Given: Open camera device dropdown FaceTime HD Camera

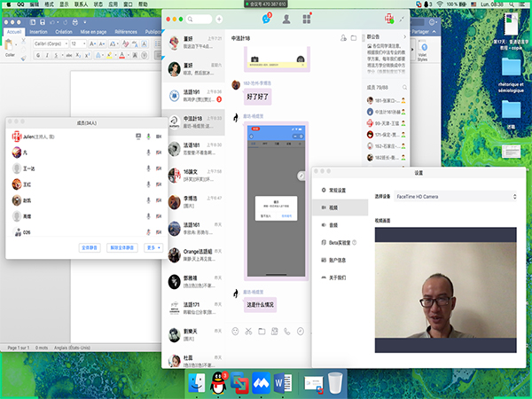Looking at the screenshot, I should tap(456, 197).
